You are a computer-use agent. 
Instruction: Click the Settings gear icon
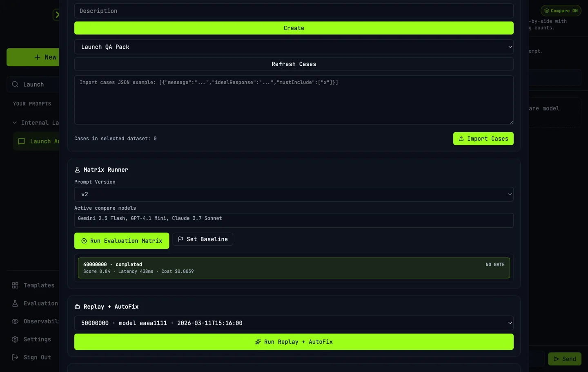point(15,339)
